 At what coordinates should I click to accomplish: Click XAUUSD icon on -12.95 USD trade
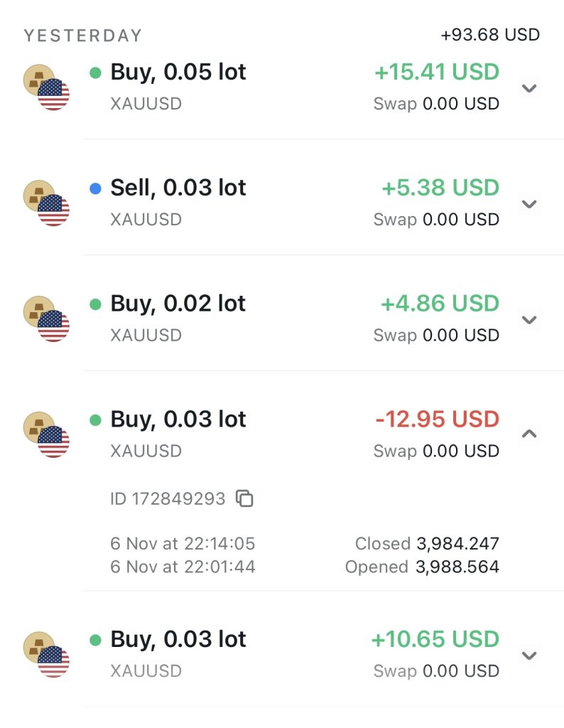(47, 434)
